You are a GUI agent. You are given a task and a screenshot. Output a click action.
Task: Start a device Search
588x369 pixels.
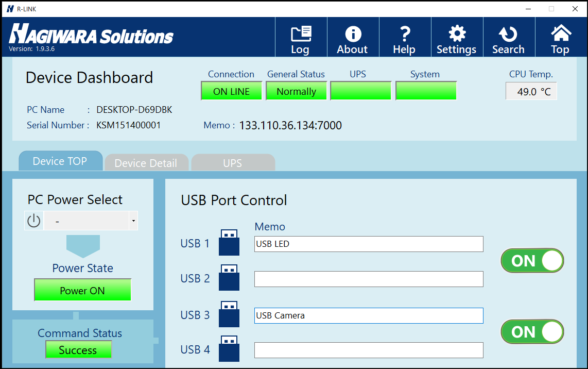(509, 37)
